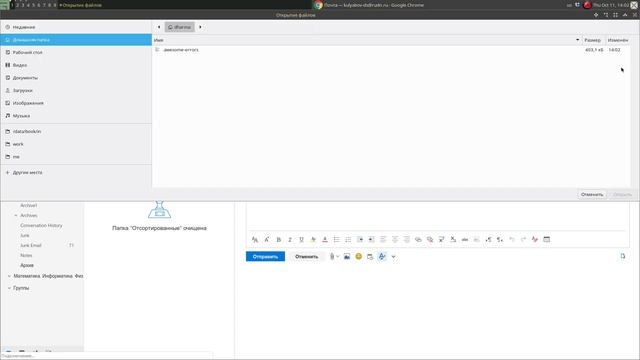
Task: Sort files by the Размер column
Action: point(592,40)
